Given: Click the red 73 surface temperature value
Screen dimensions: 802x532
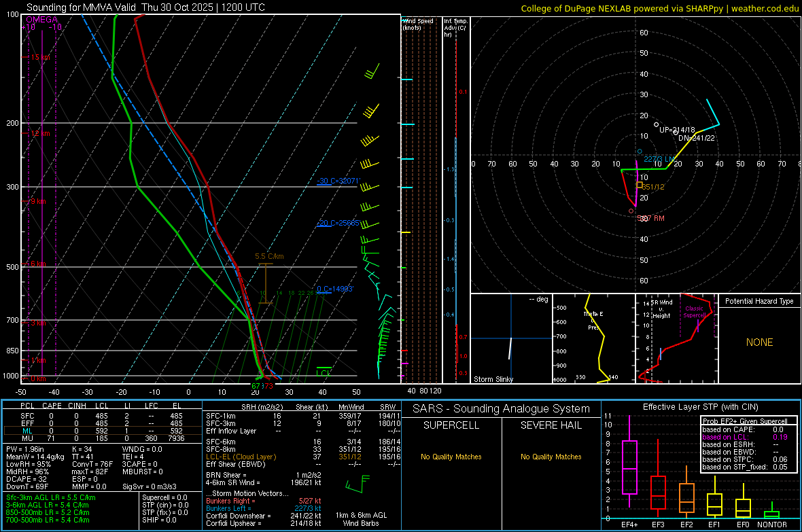Looking at the screenshot, I should pyautogui.click(x=268, y=386).
